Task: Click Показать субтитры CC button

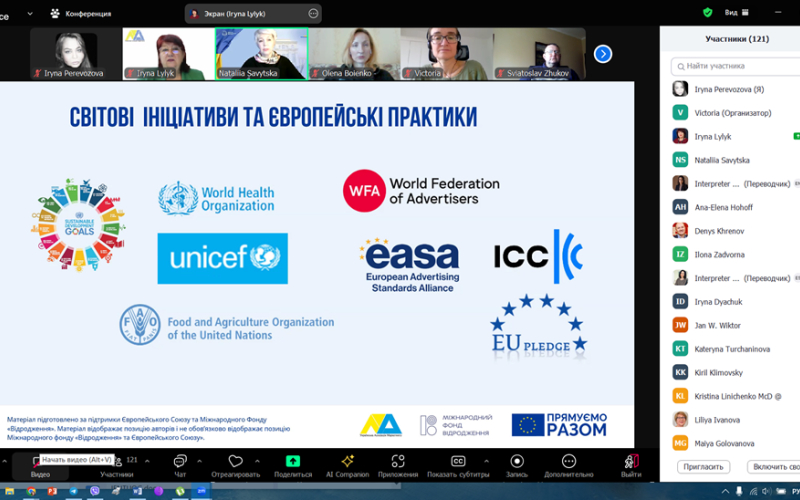Action: tap(458, 466)
